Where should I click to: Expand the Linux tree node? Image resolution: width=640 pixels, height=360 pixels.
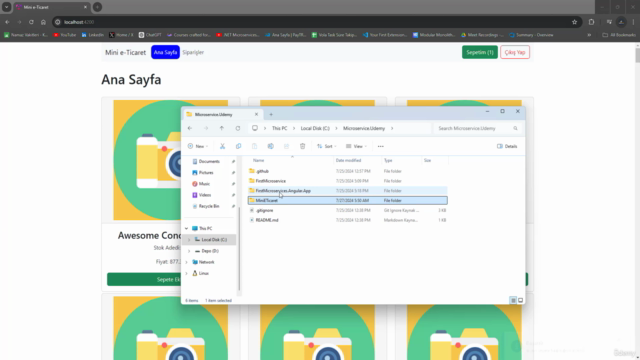click(187, 273)
